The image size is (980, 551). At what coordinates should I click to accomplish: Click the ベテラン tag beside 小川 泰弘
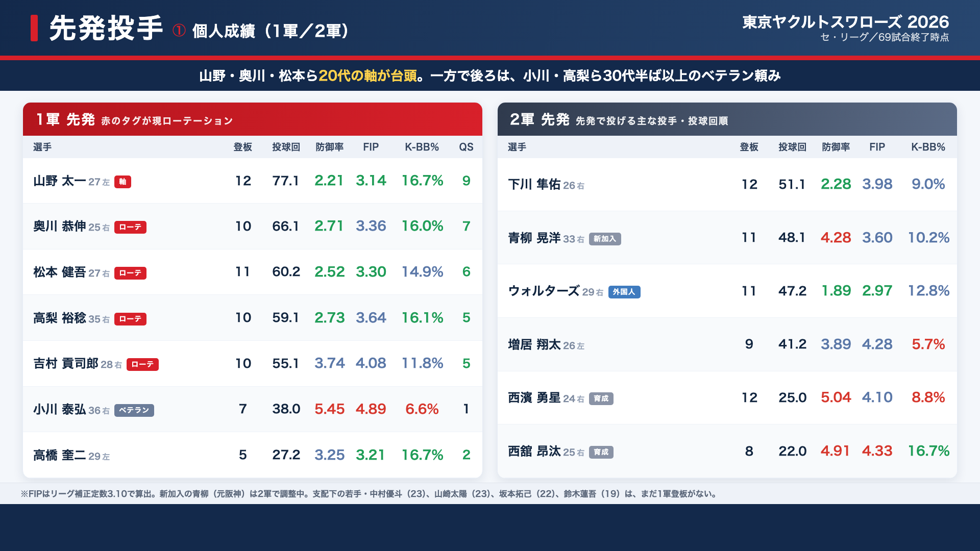coord(134,410)
